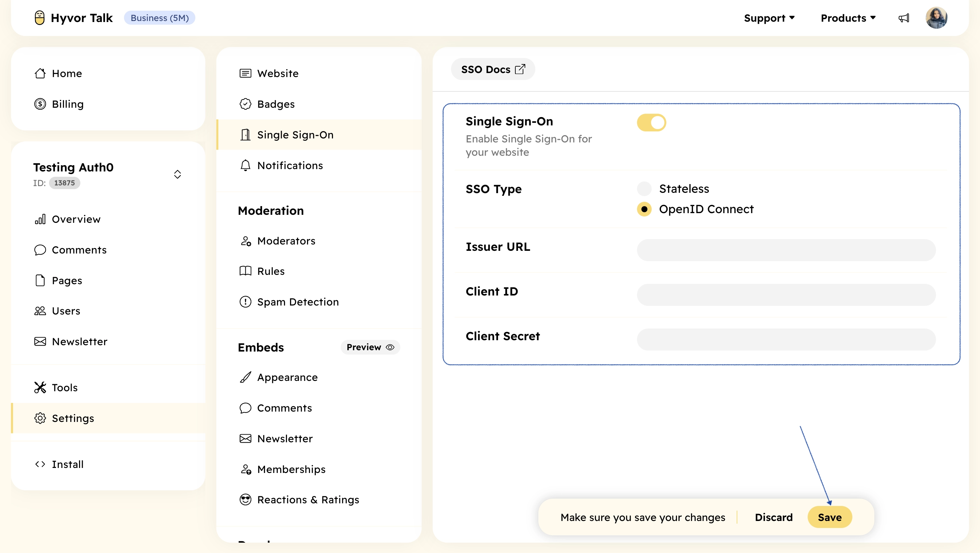
Task: Click the Hyvor Talk logo icon
Action: (40, 18)
